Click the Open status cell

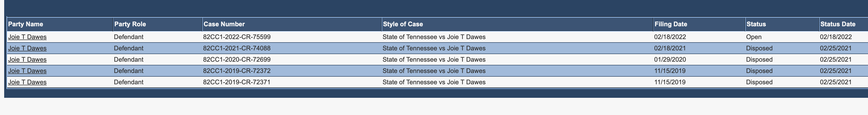coord(782,37)
